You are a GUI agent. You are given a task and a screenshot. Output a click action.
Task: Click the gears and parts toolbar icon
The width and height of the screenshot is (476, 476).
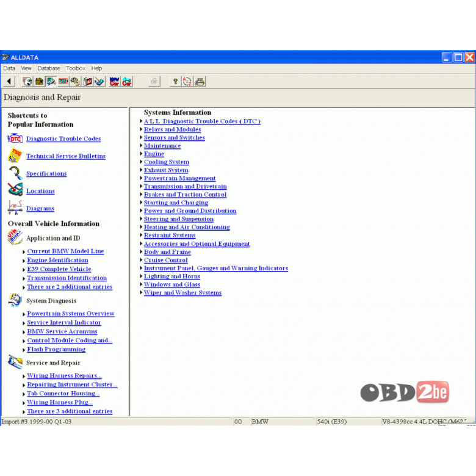click(75, 81)
